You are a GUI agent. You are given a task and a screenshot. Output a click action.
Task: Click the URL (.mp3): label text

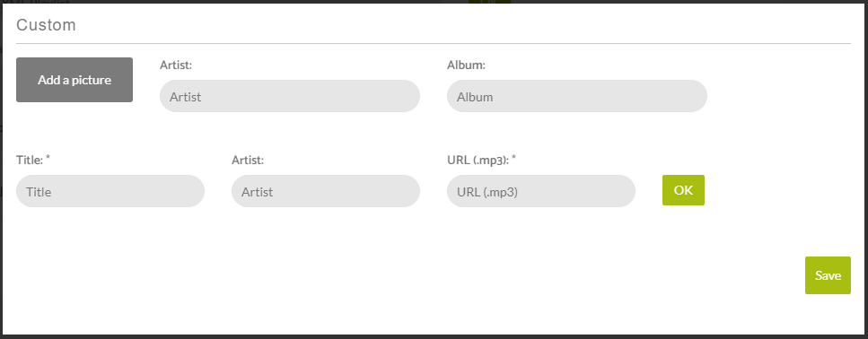point(478,161)
